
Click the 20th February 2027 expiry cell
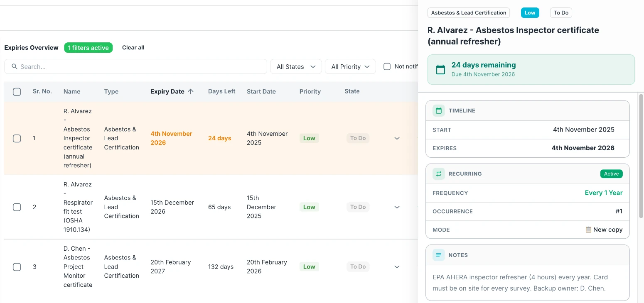tap(171, 267)
